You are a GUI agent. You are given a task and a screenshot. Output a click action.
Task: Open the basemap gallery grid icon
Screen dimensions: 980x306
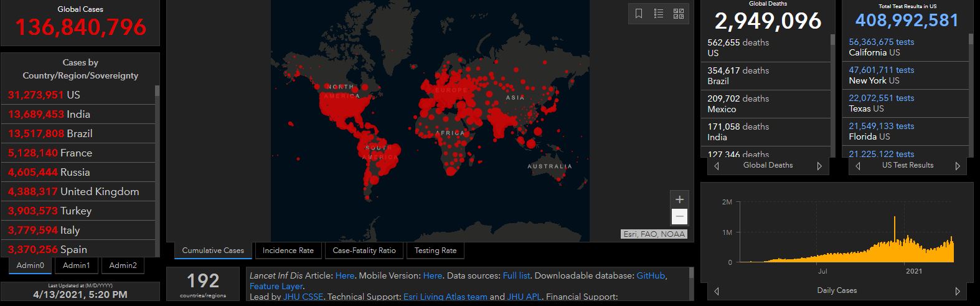click(679, 14)
